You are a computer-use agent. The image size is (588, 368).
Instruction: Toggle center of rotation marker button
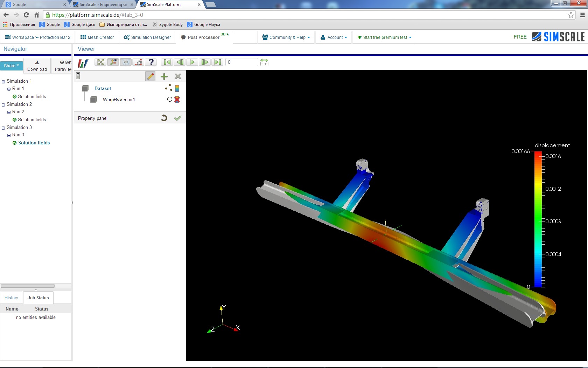click(126, 62)
